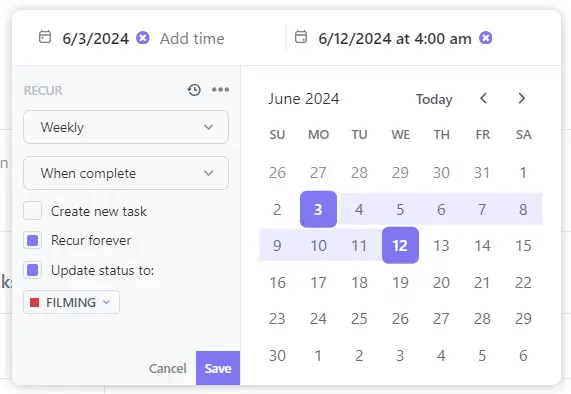This screenshot has height=394, width=571.
Task: Select June 19 on the calendar
Action: point(400,283)
